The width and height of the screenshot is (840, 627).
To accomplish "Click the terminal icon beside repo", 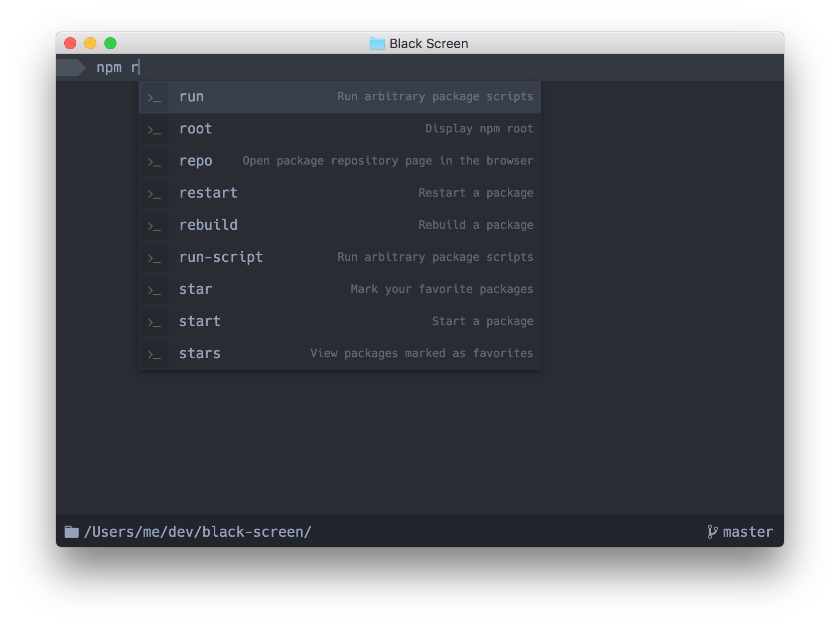I will coord(154,162).
